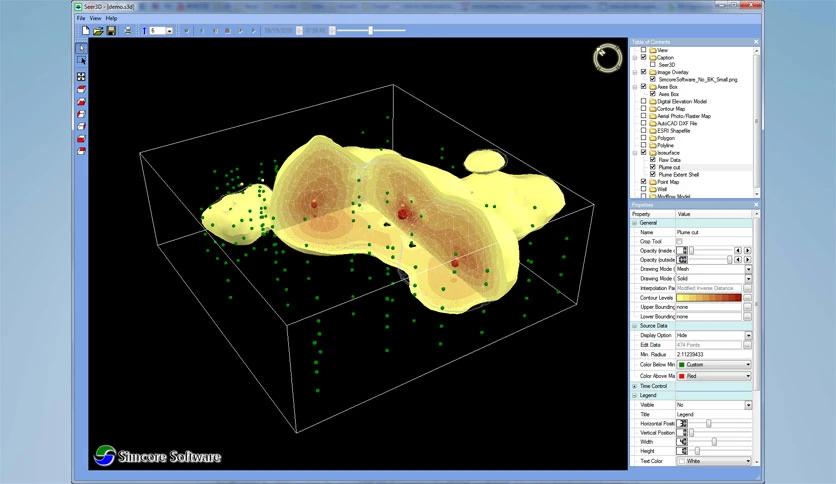Open the Display Option Hide dropdown
This screenshot has height=484, width=836.
pyautogui.click(x=749, y=335)
